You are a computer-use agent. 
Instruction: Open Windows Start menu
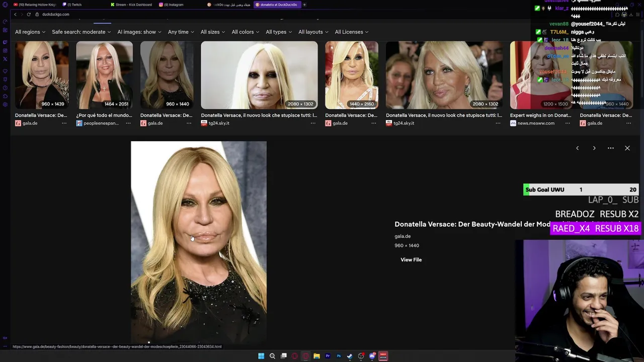pos(261,356)
